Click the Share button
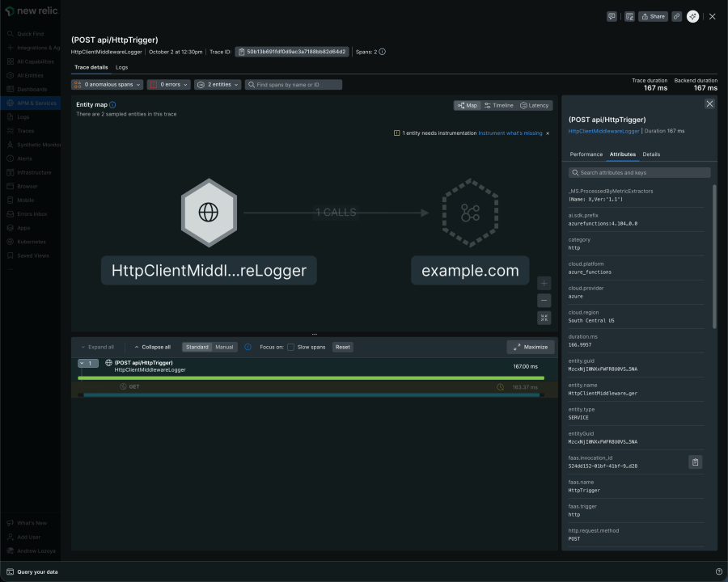The width and height of the screenshot is (728, 582). coord(653,16)
